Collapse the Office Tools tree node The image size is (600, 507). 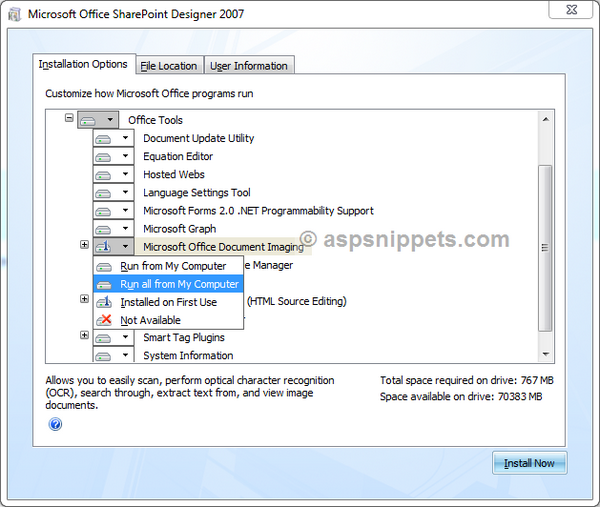point(69,118)
